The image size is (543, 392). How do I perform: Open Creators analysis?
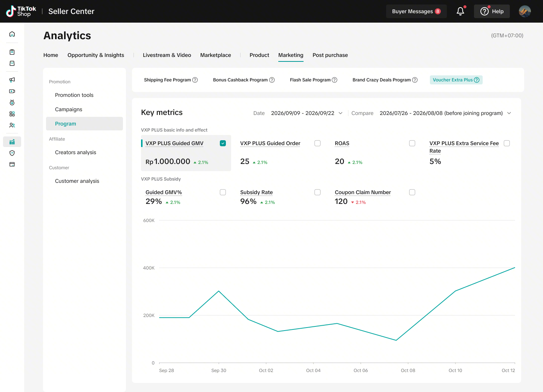coord(75,152)
